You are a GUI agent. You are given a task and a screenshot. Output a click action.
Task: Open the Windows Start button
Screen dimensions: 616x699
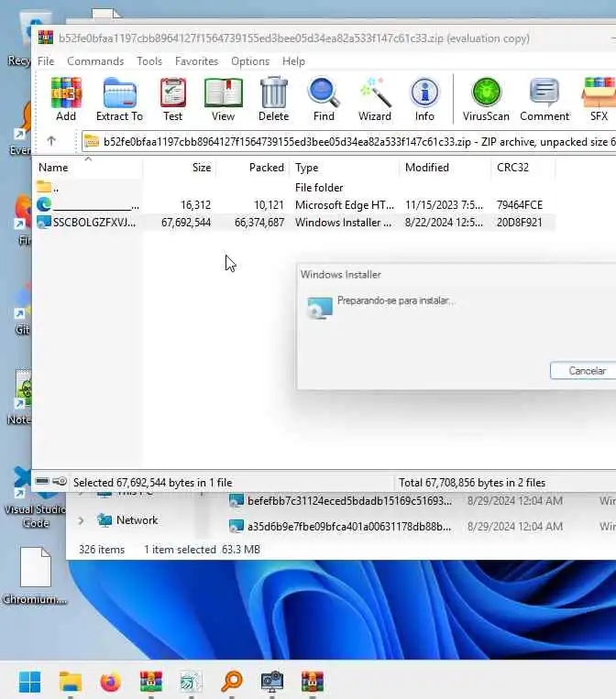click(30, 683)
